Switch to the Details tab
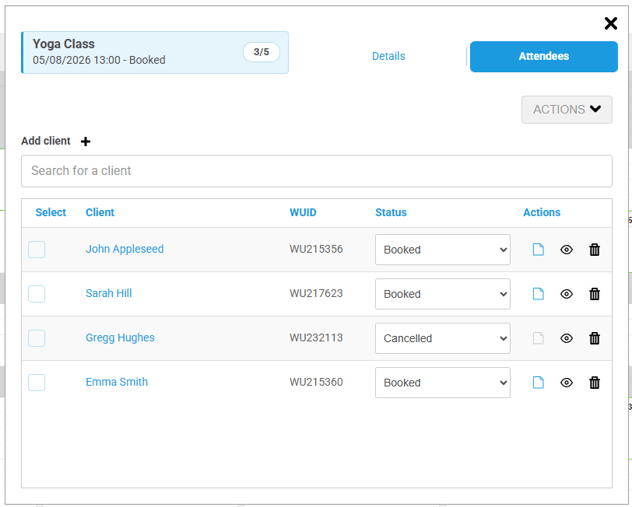 389,56
